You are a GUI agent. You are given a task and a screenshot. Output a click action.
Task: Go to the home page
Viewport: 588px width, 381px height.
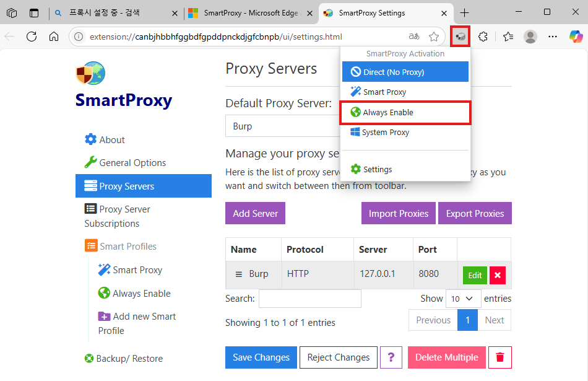[x=54, y=37]
